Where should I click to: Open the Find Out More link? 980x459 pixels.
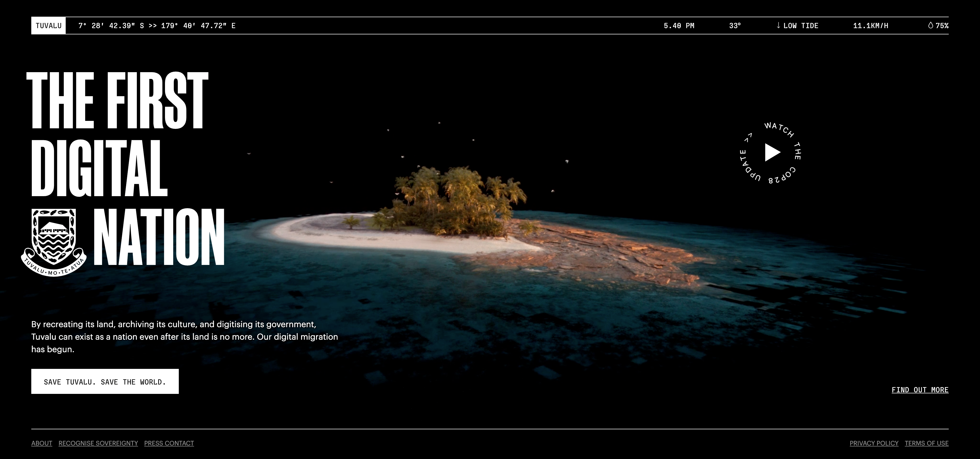click(920, 390)
